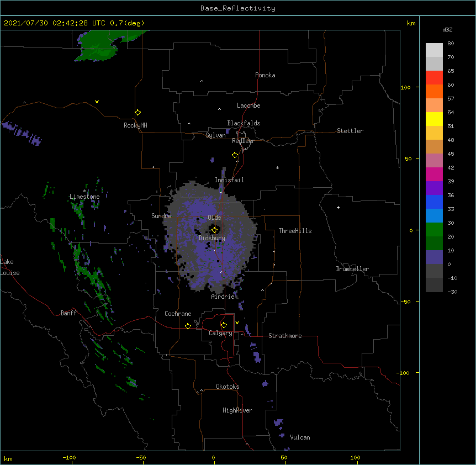
Task: Pick the red 60-65 dBZ swatch
Action: pyautogui.click(x=434, y=78)
